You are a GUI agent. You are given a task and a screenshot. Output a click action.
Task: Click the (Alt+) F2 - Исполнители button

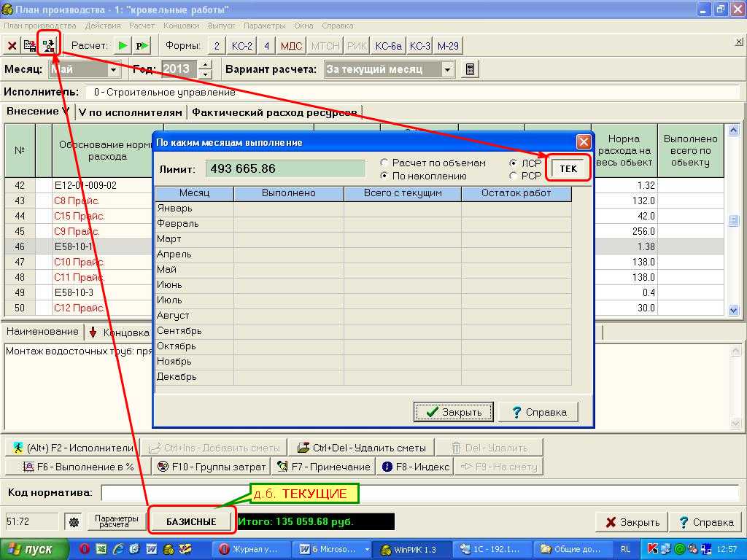(73, 448)
